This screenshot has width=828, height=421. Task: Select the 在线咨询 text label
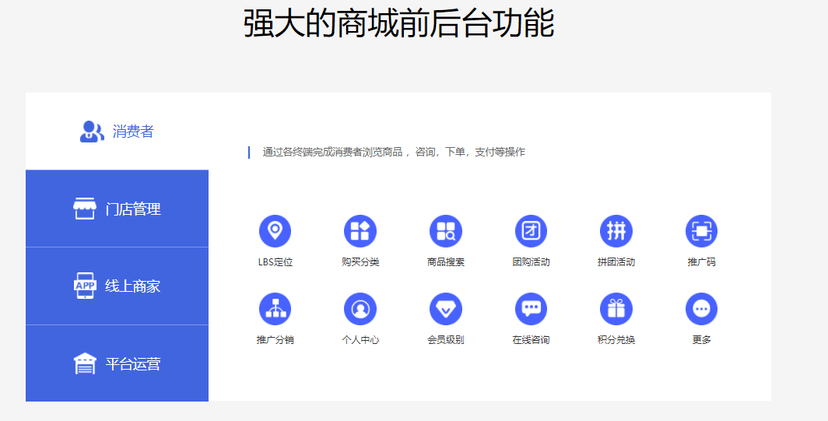[x=531, y=340]
